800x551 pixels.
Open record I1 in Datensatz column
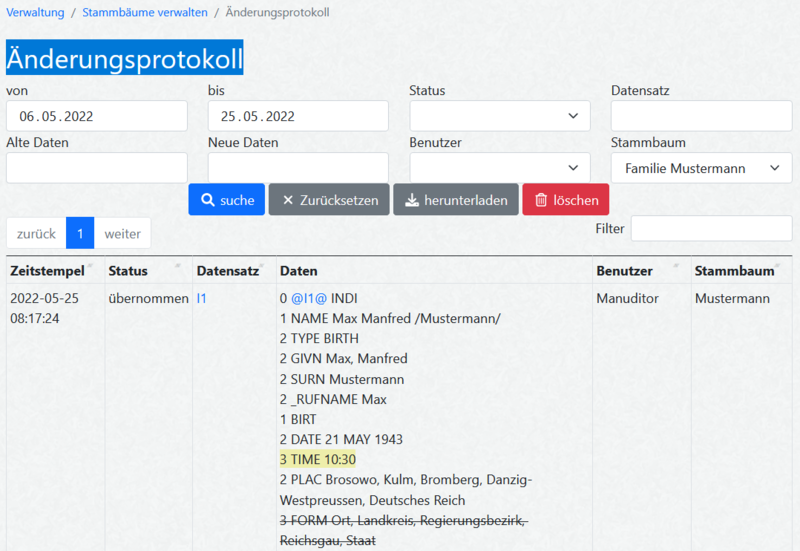(x=202, y=298)
